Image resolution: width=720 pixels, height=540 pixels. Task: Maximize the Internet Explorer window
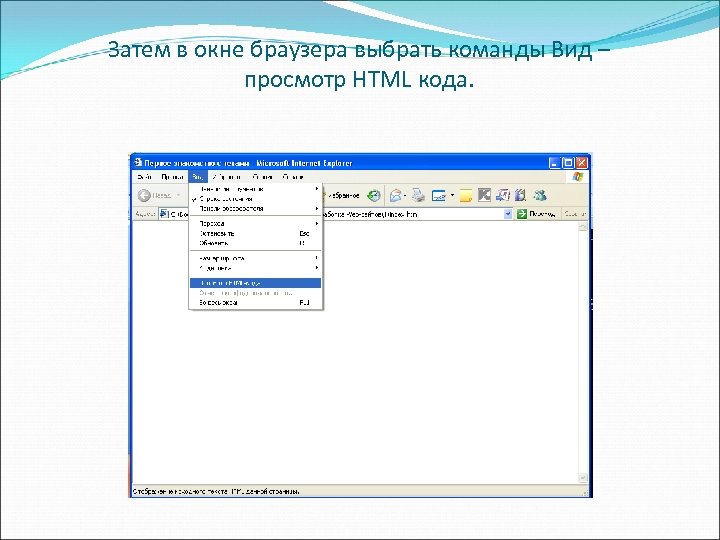pyautogui.click(x=568, y=163)
